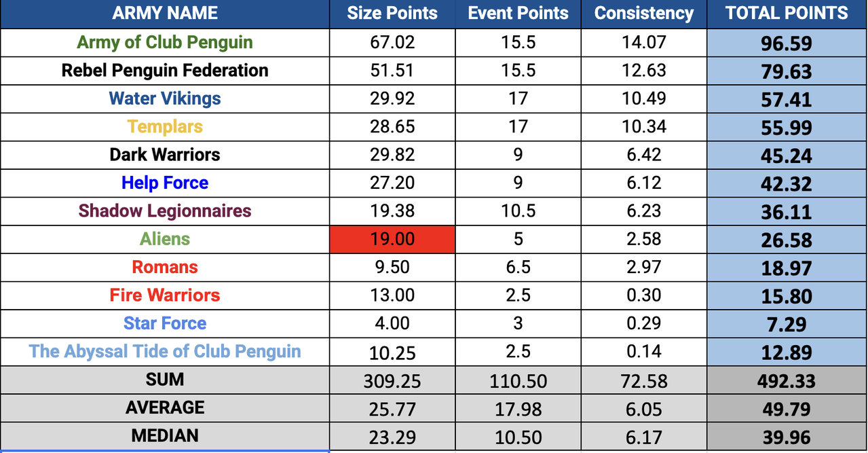This screenshot has width=868, height=453.
Task: Select the Event Points column header
Action: click(x=518, y=14)
